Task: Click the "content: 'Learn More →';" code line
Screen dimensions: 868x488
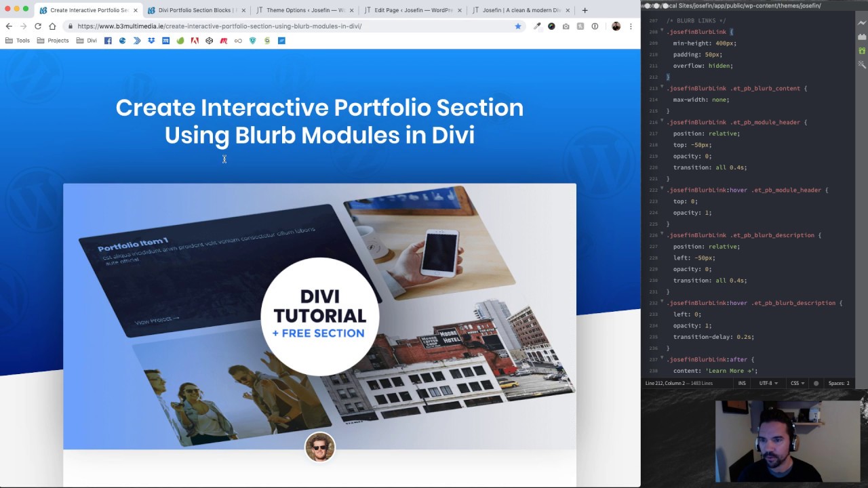Action: pos(715,371)
